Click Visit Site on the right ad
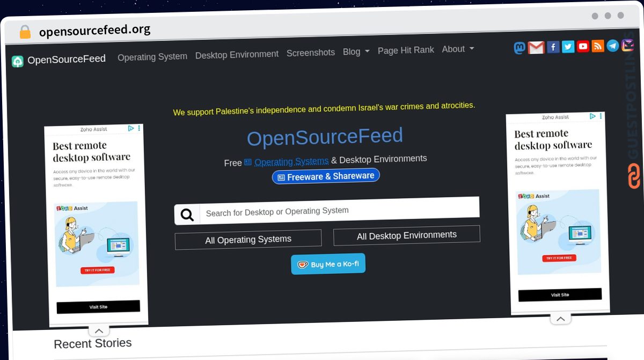This screenshot has width=644, height=360. coord(560,294)
